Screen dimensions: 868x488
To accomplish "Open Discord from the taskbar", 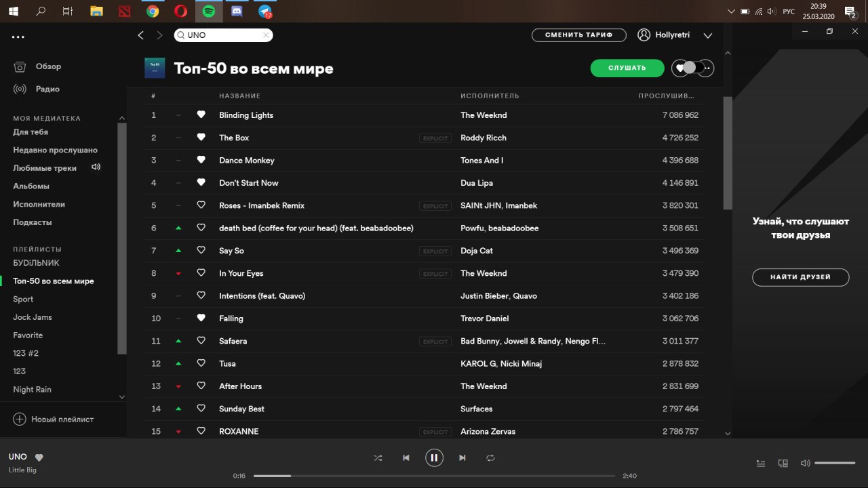I will tap(237, 12).
